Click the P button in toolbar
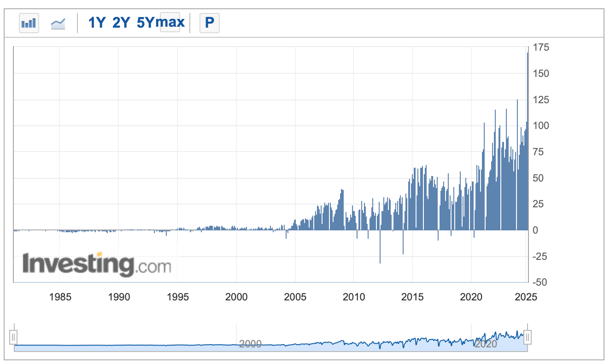The image size is (610, 364). [209, 23]
